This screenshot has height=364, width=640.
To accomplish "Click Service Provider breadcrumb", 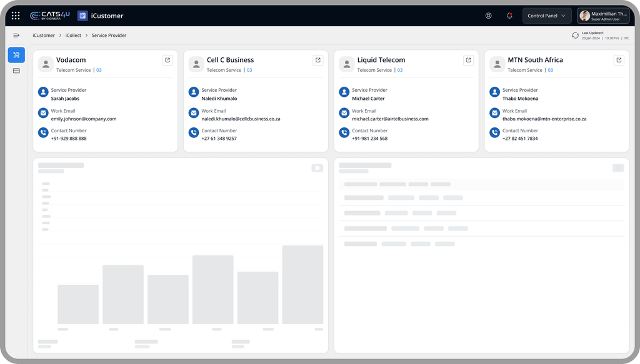I will [x=109, y=36].
